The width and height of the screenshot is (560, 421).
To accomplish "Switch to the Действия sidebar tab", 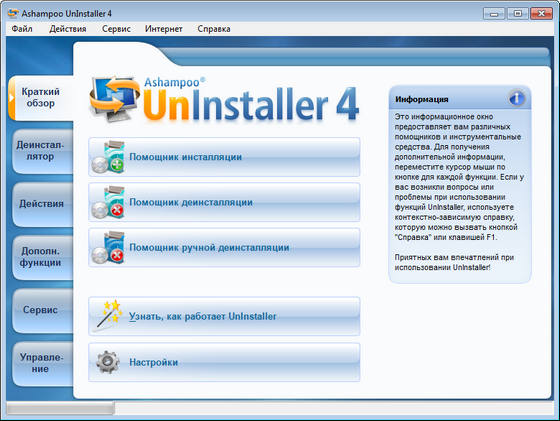I will [x=42, y=204].
